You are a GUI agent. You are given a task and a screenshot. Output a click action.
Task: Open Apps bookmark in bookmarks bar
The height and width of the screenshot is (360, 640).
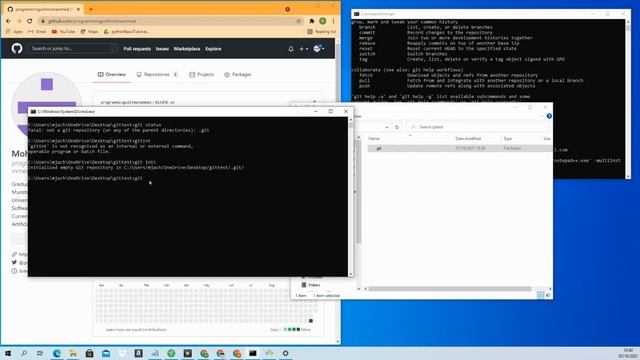15,31
